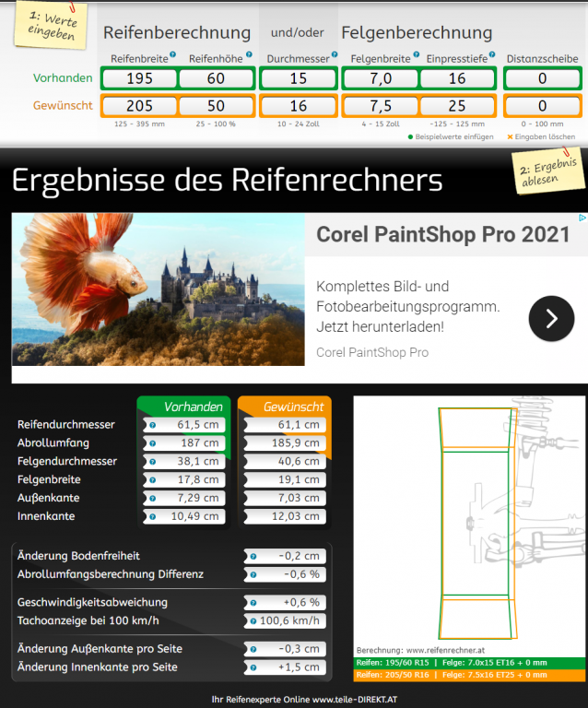Click help icon beside Tachoanzeige 100,6 km/h value
This screenshot has height=708, width=588.
pos(253,621)
